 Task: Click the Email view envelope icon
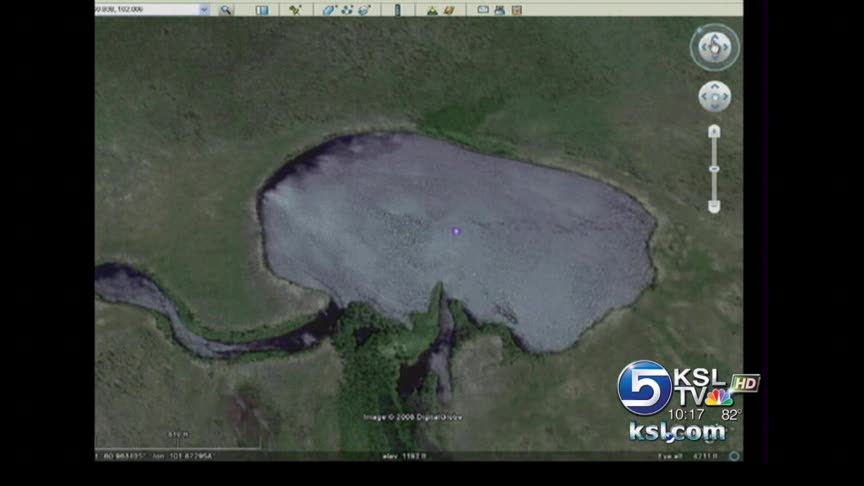pyautogui.click(x=483, y=9)
